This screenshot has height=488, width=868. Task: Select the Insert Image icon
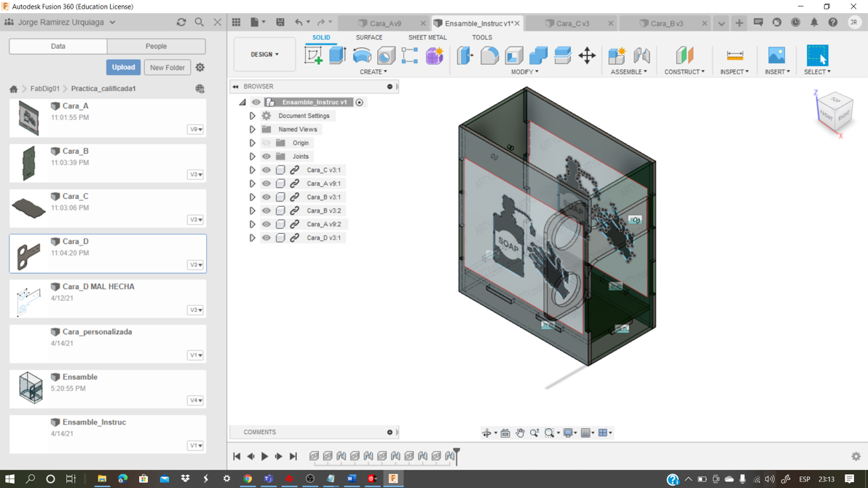(x=777, y=55)
